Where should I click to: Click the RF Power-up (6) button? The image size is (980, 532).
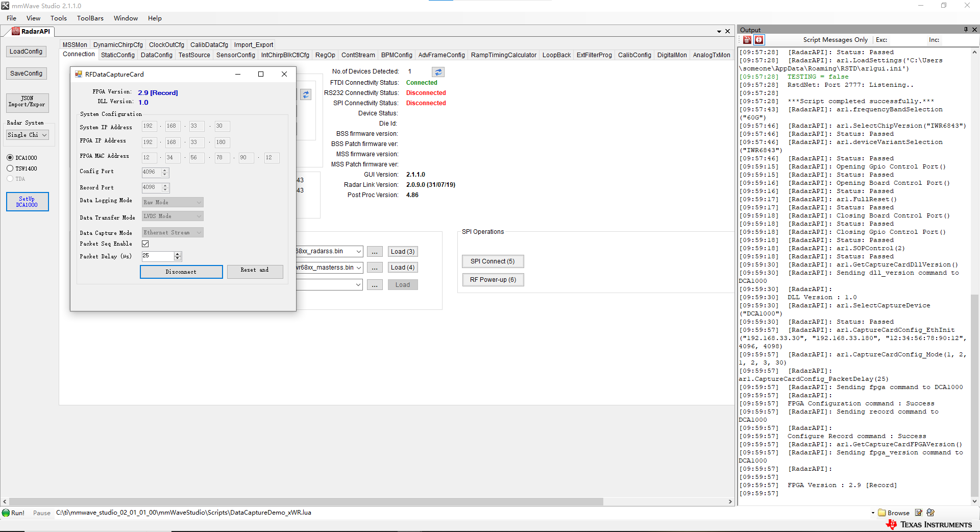click(493, 280)
